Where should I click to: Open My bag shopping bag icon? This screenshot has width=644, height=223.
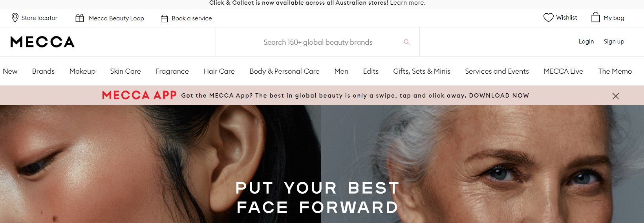coord(596,17)
